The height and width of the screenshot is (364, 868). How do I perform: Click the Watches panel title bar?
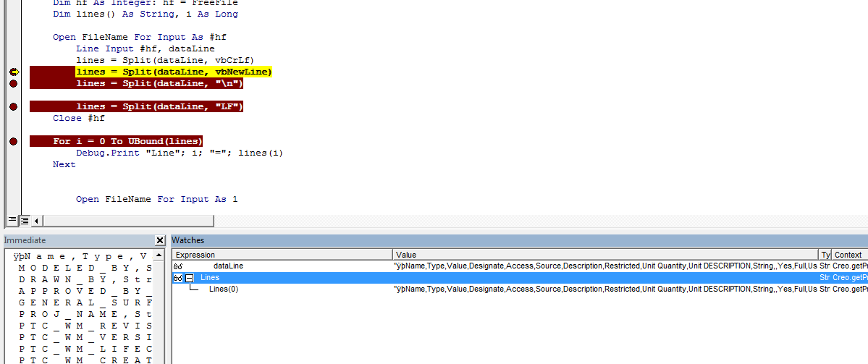(x=519, y=240)
